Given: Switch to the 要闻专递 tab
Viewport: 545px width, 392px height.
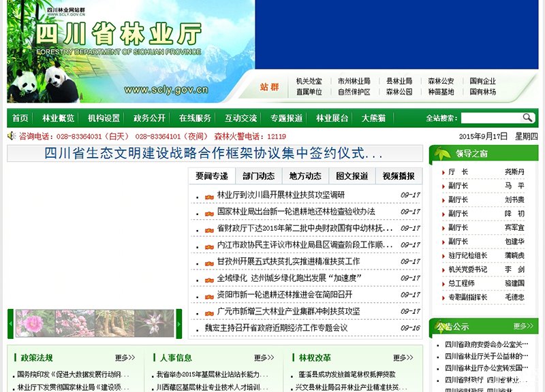Looking at the screenshot, I should [212, 176].
